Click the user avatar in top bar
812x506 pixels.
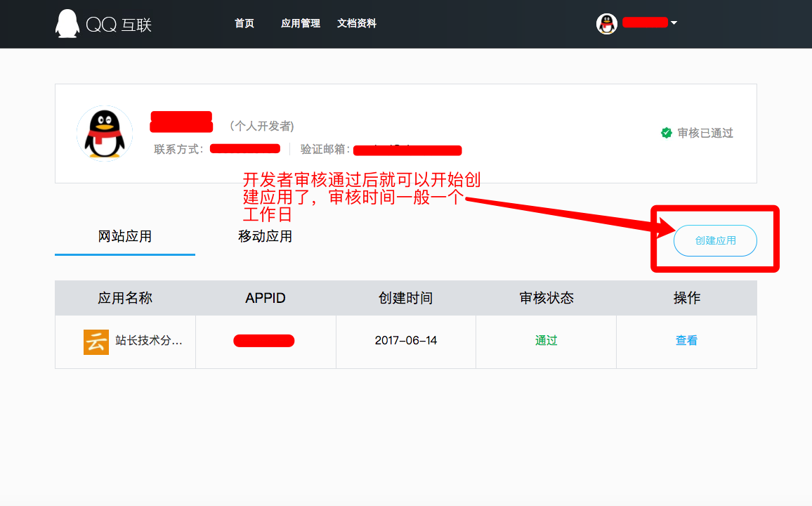click(606, 23)
